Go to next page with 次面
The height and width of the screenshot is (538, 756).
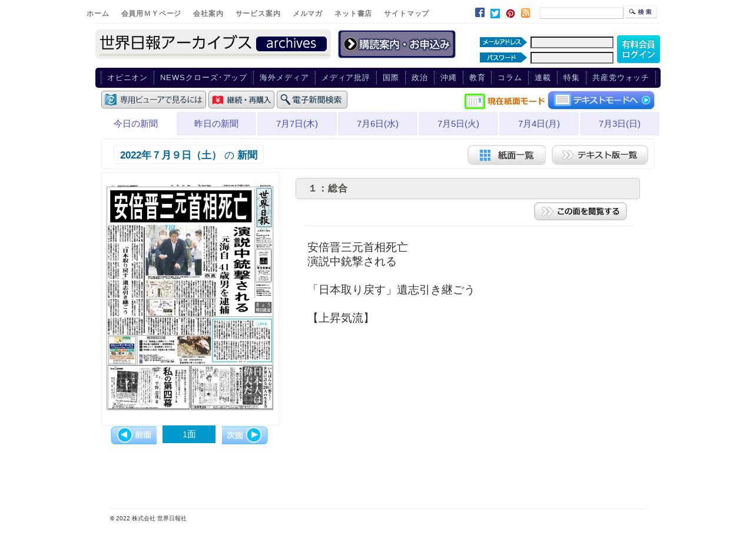pyautogui.click(x=245, y=435)
